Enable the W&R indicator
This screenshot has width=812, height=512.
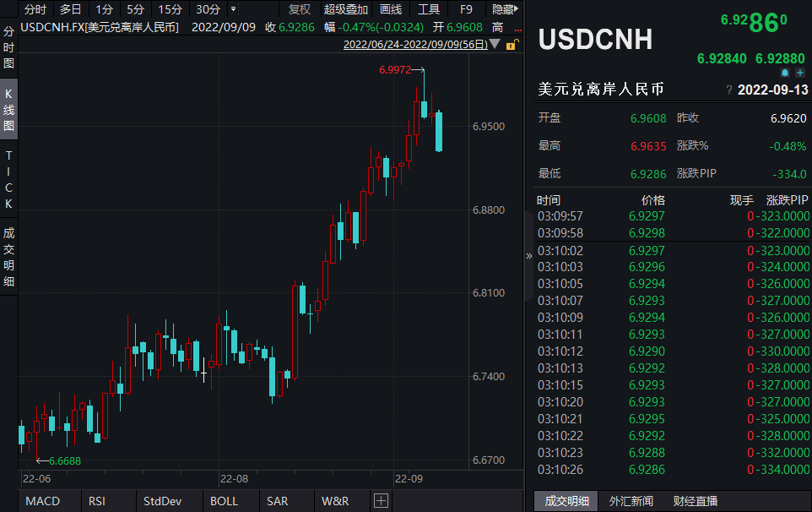pyautogui.click(x=334, y=501)
